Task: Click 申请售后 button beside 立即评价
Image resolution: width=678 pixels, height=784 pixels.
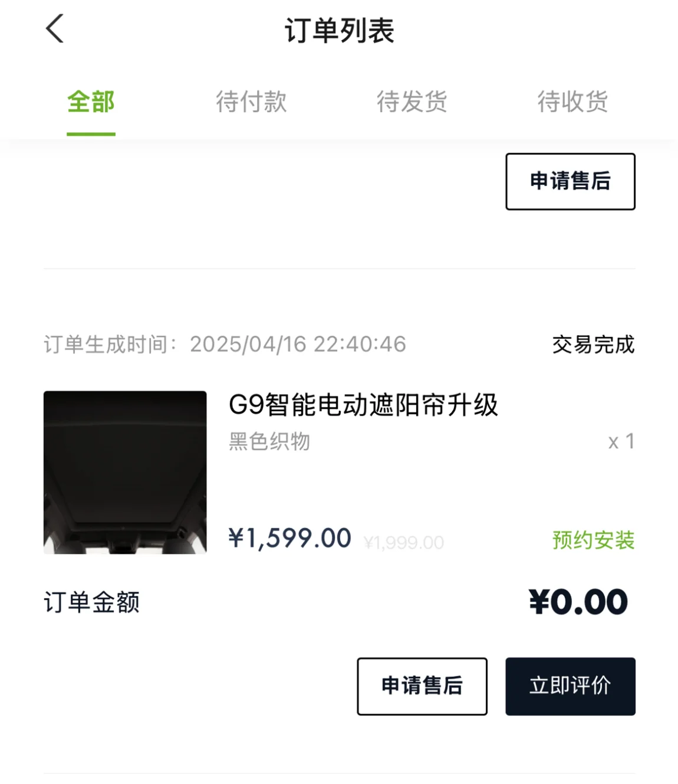Action: click(422, 686)
